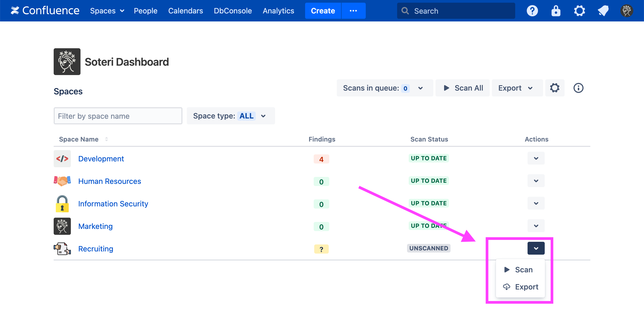Expand actions chevron for Marketing row
Image resolution: width=644 pixels, height=312 pixels.
[536, 226]
